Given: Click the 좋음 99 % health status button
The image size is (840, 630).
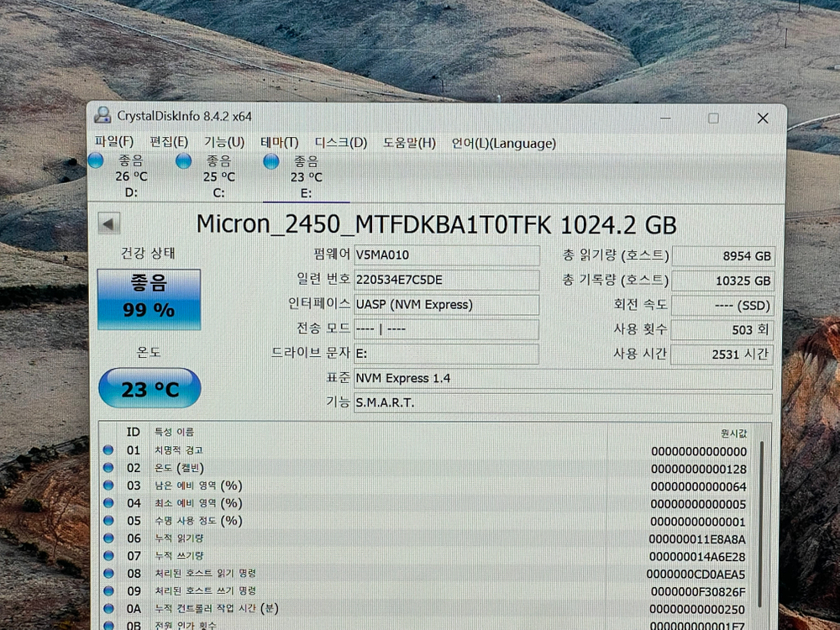Looking at the screenshot, I should [x=149, y=300].
